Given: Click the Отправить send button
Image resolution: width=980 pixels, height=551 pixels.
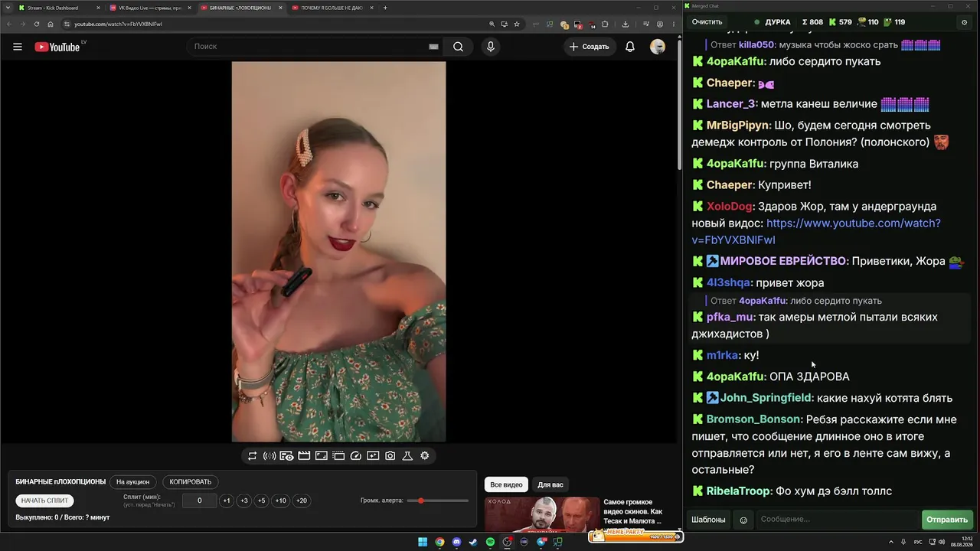Looking at the screenshot, I should click(x=947, y=520).
